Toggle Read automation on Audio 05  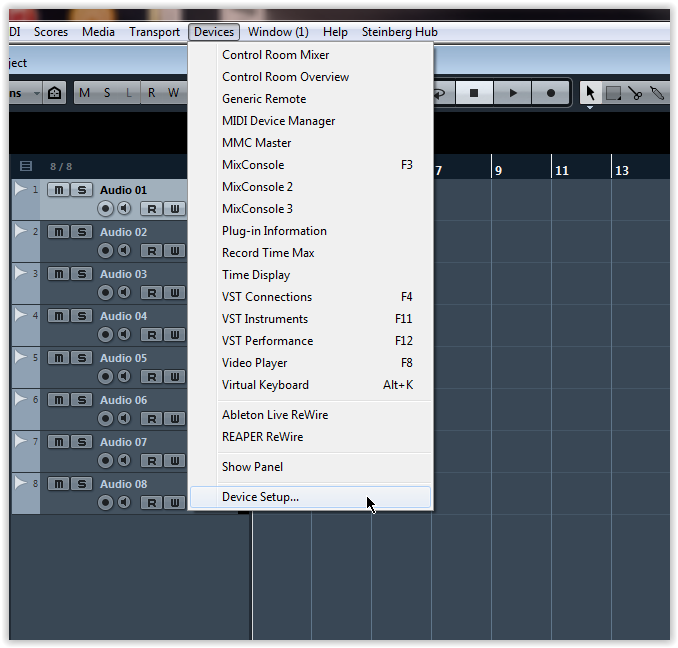151,376
